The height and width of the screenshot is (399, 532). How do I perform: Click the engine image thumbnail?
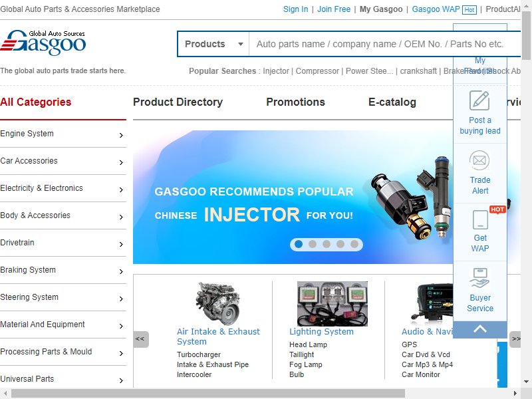pos(218,304)
